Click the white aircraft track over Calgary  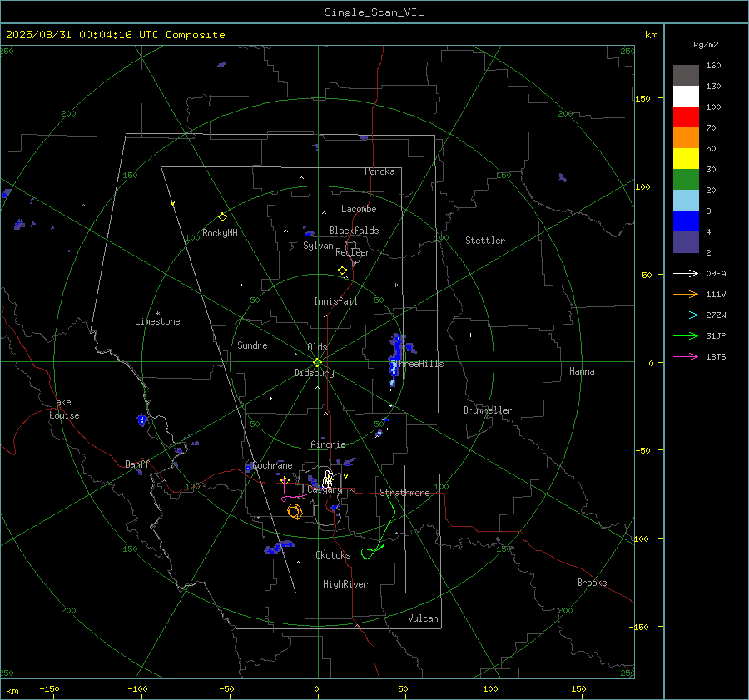pyautogui.click(x=328, y=479)
